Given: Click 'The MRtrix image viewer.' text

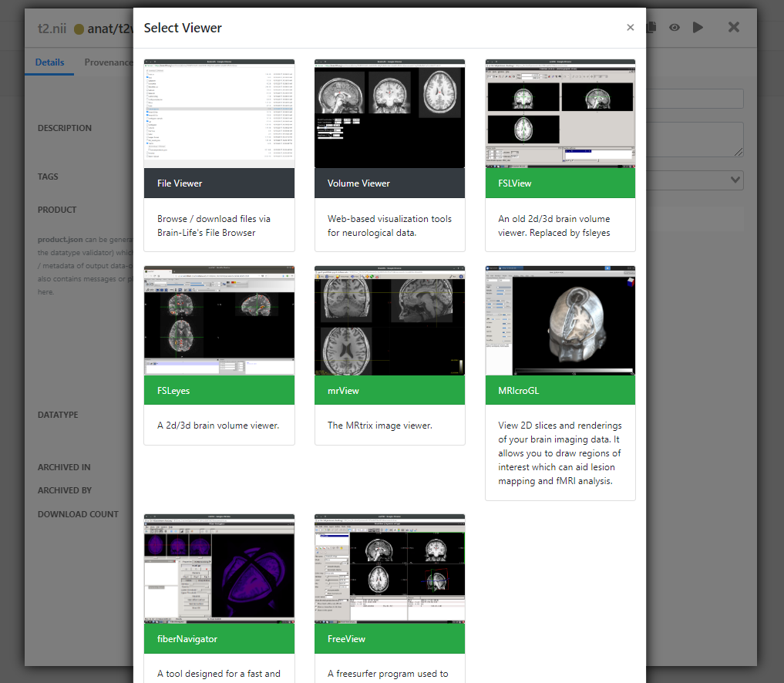Looking at the screenshot, I should click(x=379, y=426).
